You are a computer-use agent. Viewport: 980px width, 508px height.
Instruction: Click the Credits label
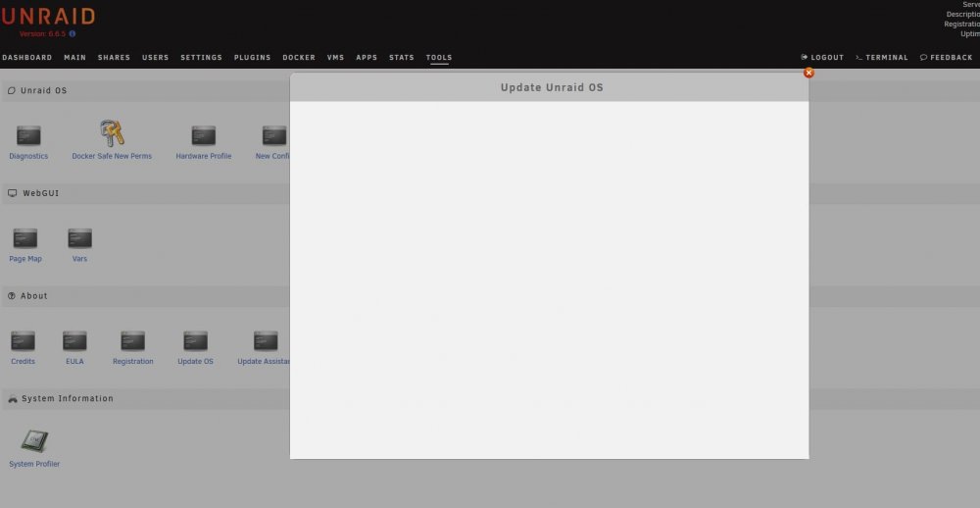(x=24, y=362)
